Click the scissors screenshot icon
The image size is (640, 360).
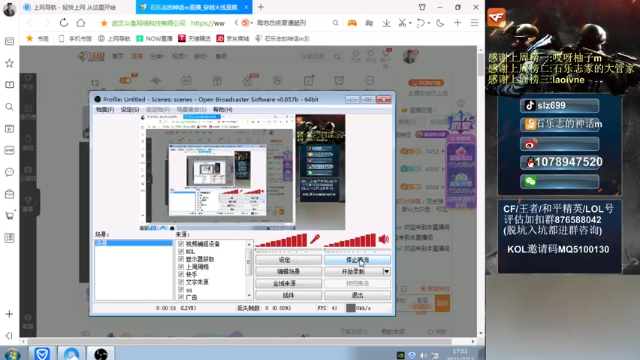pos(402,23)
